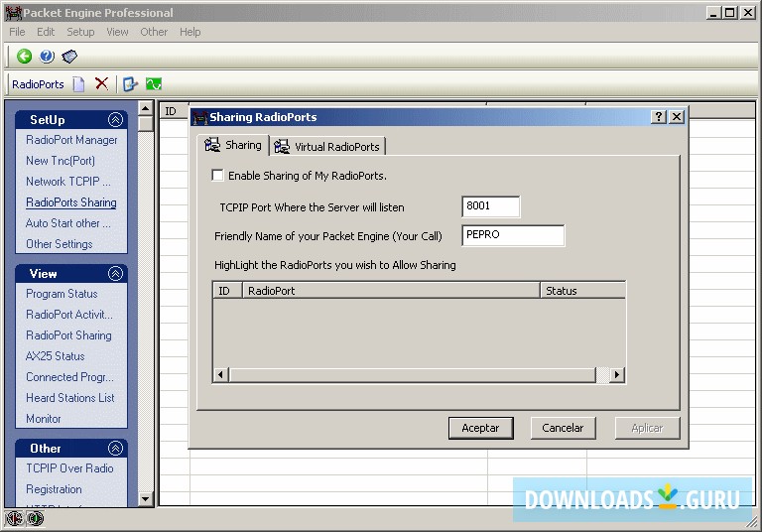Open the Setup menu
Viewport: 762px width, 532px height.
80,32
